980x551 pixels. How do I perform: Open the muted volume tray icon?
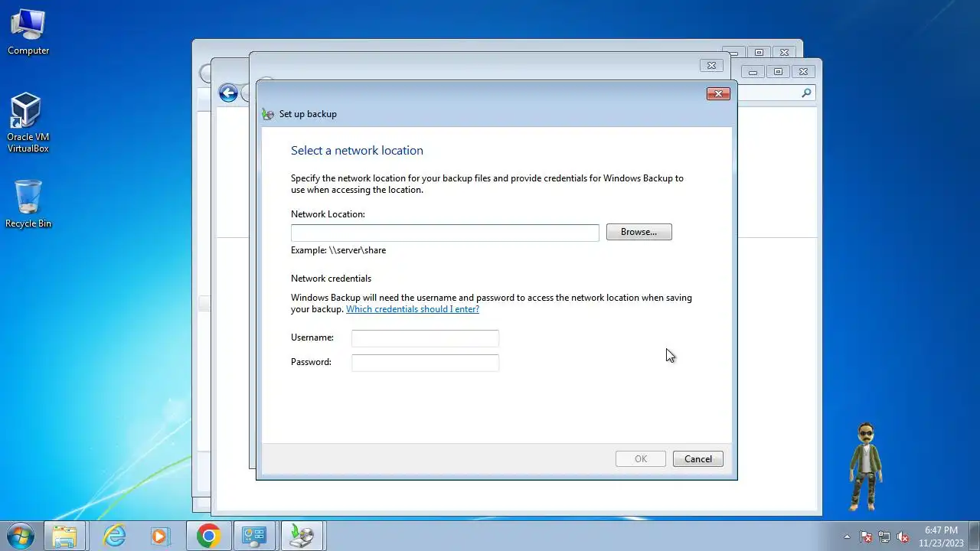[x=903, y=536]
